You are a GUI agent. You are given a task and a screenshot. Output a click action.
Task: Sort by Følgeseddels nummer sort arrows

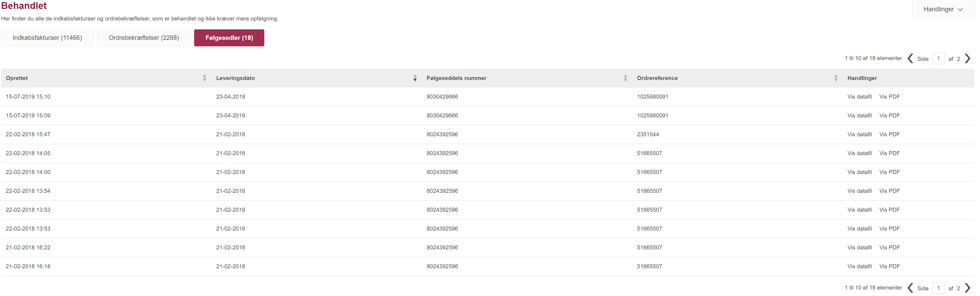[x=625, y=78]
